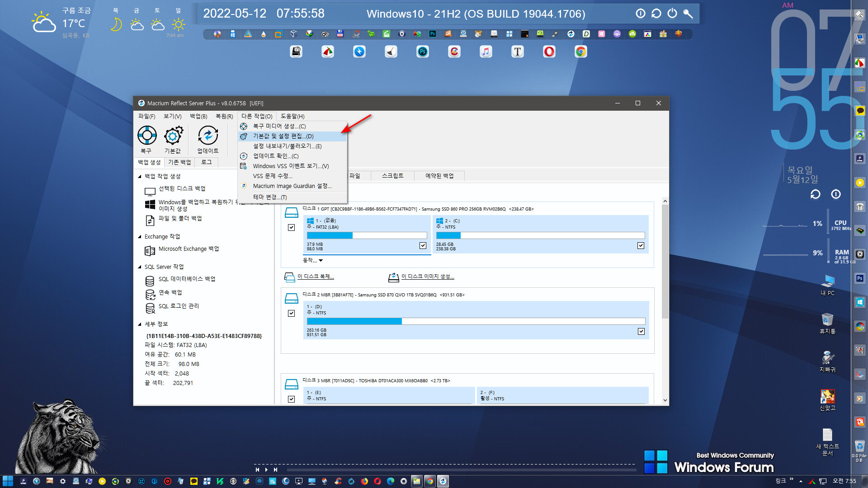
Task: Click SQL 데이터베이스 백업 task
Action: 187,279
